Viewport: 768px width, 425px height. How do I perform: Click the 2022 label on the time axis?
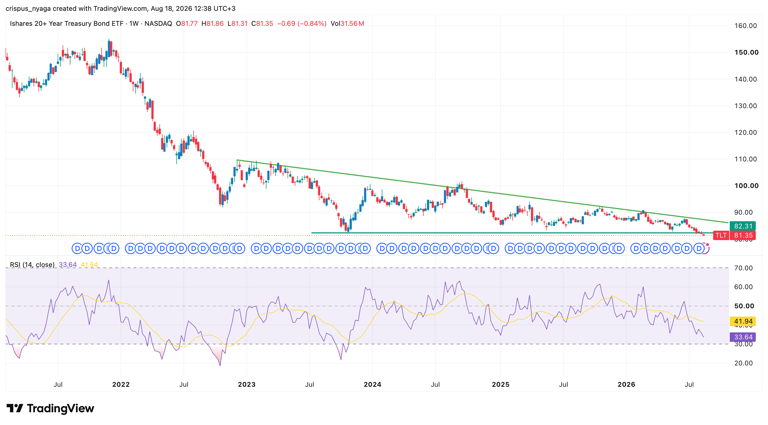click(120, 385)
